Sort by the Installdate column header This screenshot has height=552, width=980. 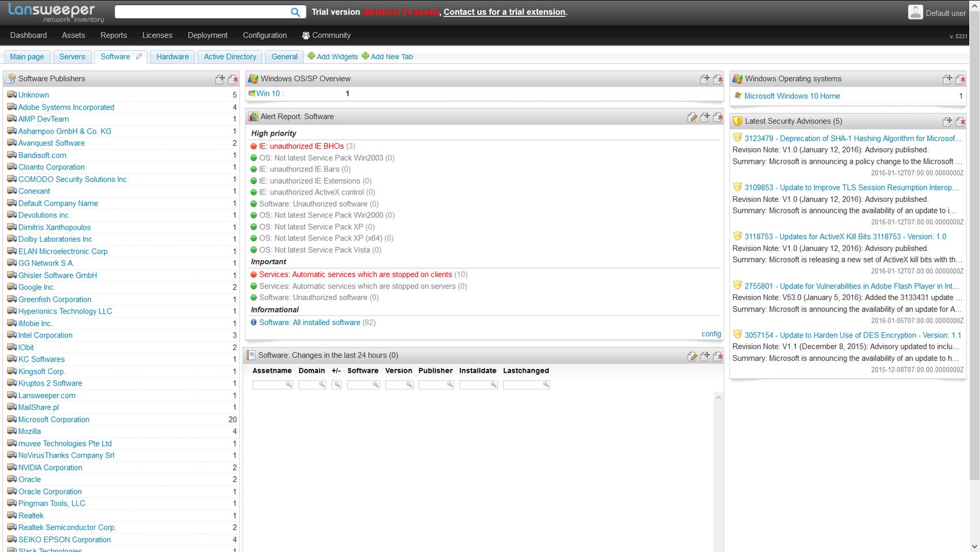click(477, 371)
